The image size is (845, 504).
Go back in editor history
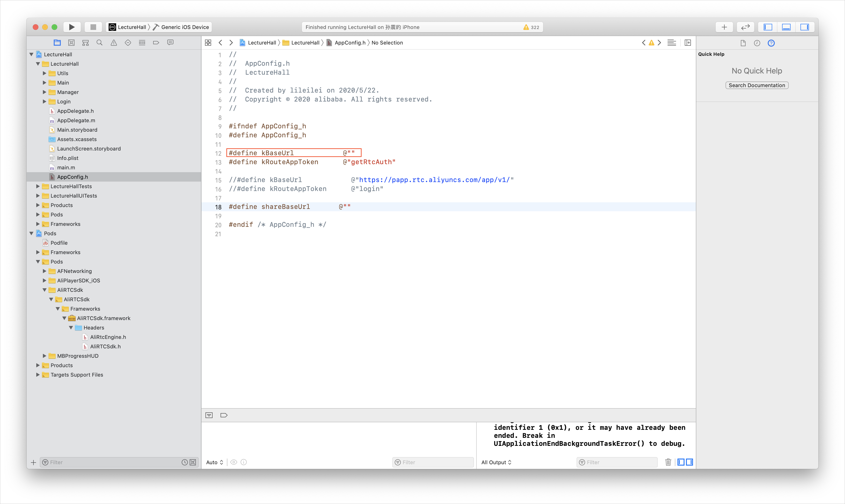pyautogui.click(x=220, y=42)
